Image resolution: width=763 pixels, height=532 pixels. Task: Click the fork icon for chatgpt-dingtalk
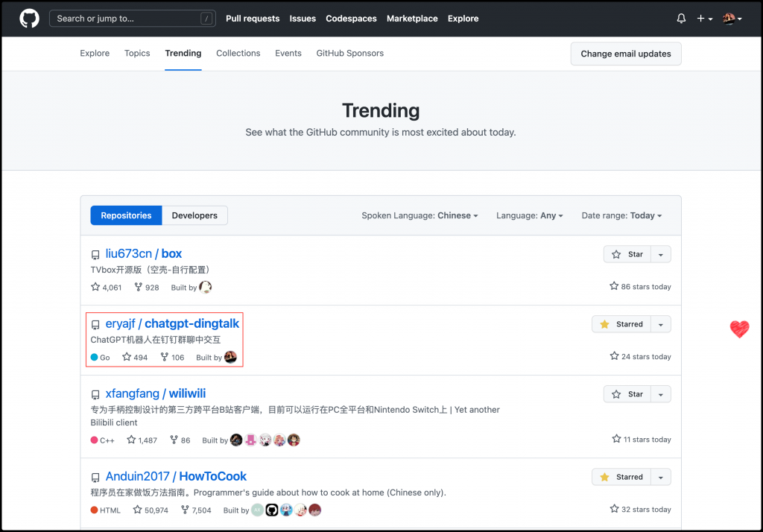(165, 357)
